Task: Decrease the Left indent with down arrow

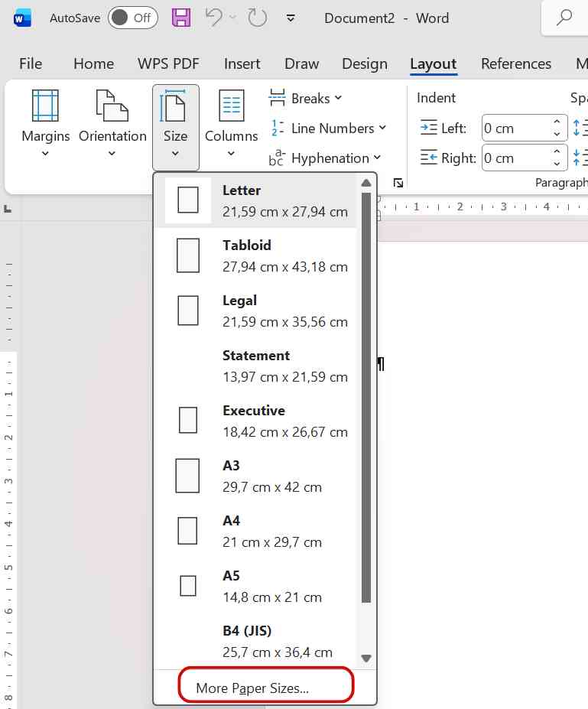Action: tap(557, 134)
